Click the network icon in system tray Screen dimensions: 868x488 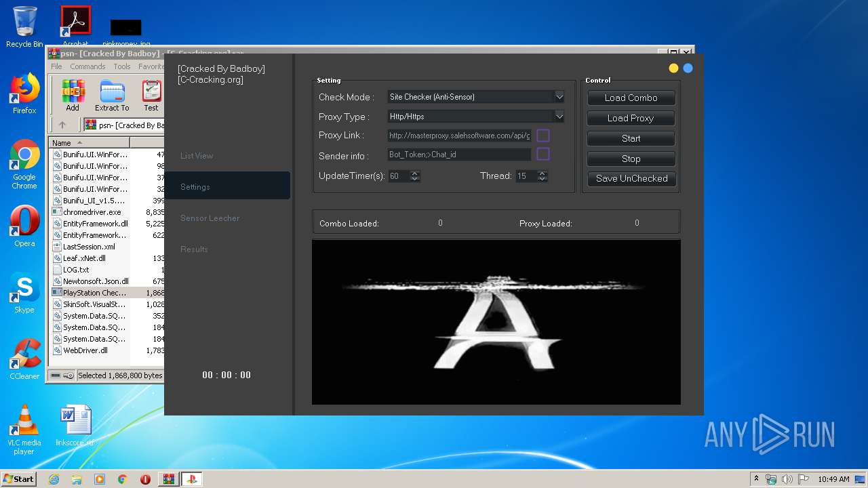pyautogui.click(x=771, y=479)
